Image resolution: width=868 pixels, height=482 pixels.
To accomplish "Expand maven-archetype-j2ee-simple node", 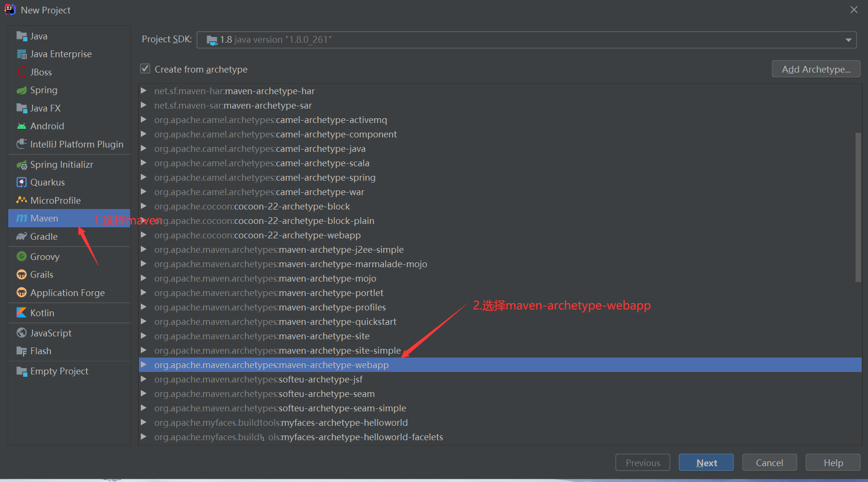I will 143,249.
